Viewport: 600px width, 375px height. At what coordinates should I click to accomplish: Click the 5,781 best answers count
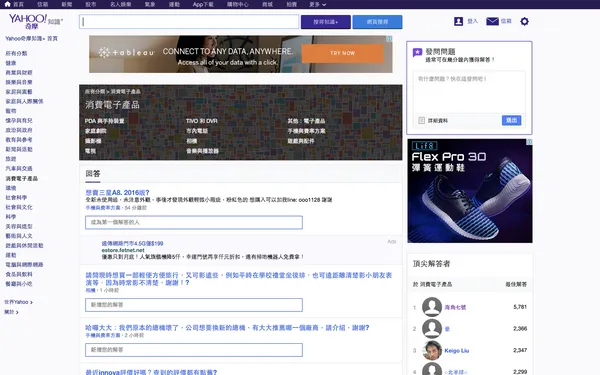click(x=520, y=307)
